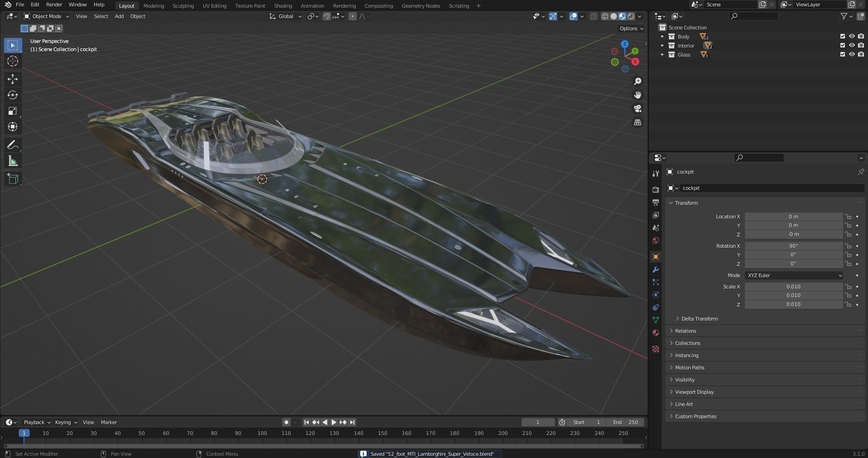The image size is (868, 458).
Task: Open the Texture properties checker tab
Action: (x=656, y=349)
